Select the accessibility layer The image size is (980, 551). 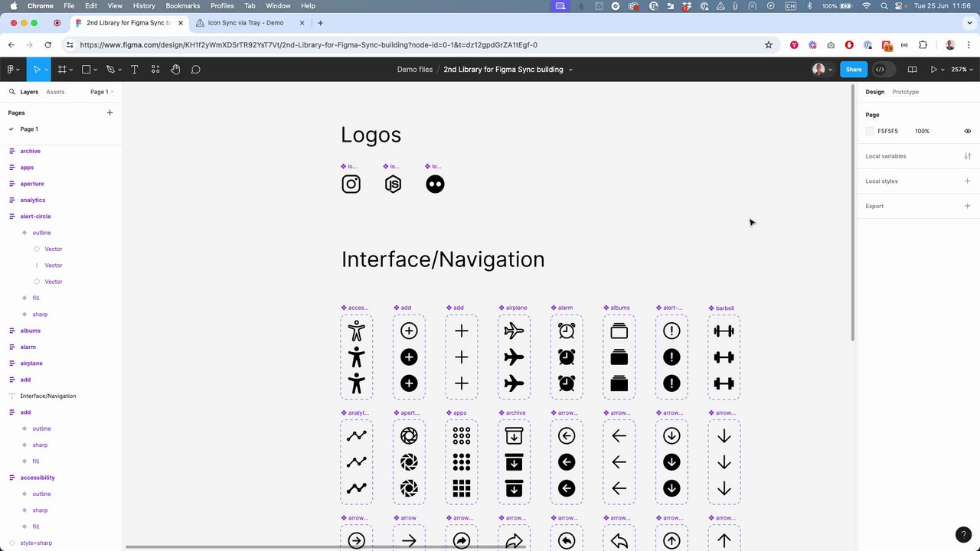pyautogui.click(x=38, y=478)
